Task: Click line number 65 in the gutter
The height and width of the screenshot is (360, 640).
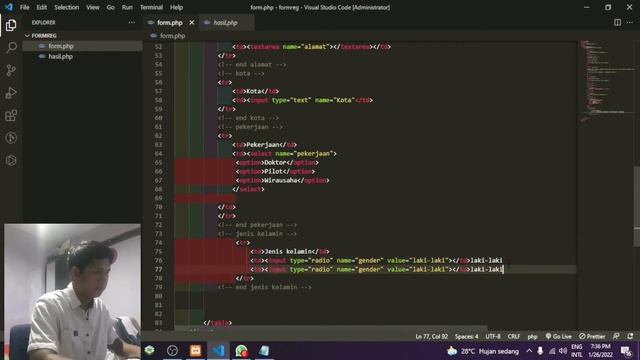Action: click(x=158, y=162)
